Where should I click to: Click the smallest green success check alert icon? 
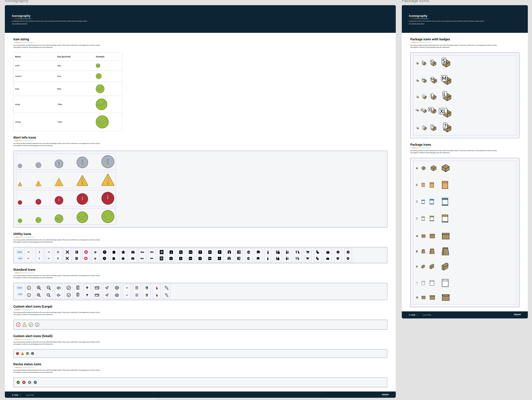pos(20,221)
